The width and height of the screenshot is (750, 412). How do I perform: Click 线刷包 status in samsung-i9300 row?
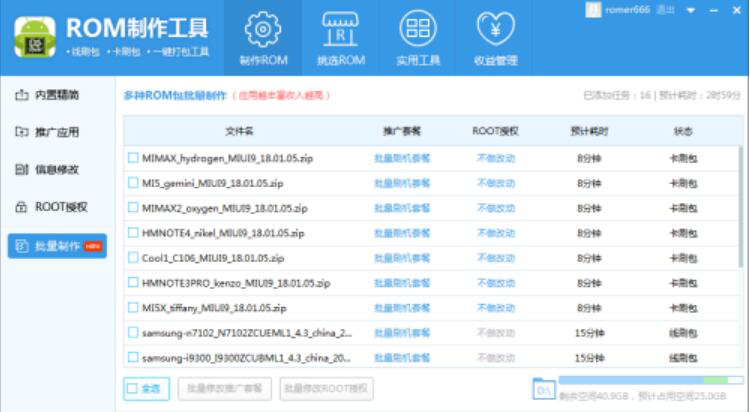click(x=683, y=357)
